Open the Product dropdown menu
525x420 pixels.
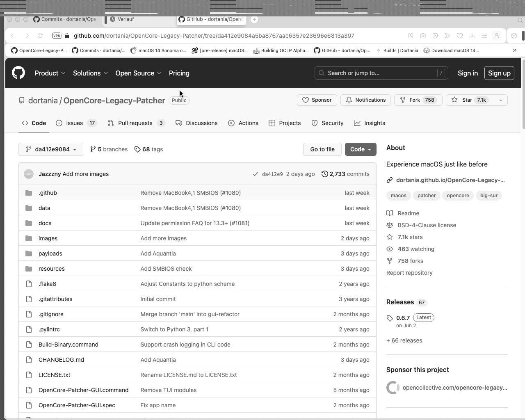[50, 73]
